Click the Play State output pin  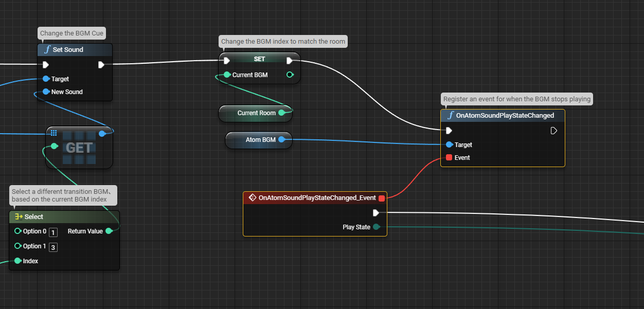tap(377, 227)
